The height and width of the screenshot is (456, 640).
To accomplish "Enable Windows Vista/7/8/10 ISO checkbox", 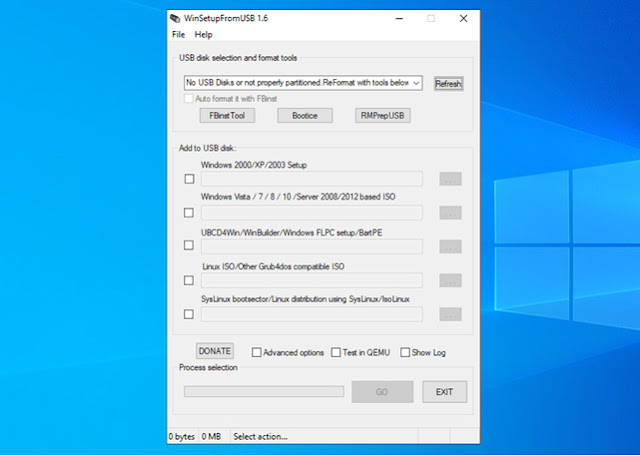I will (189, 213).
